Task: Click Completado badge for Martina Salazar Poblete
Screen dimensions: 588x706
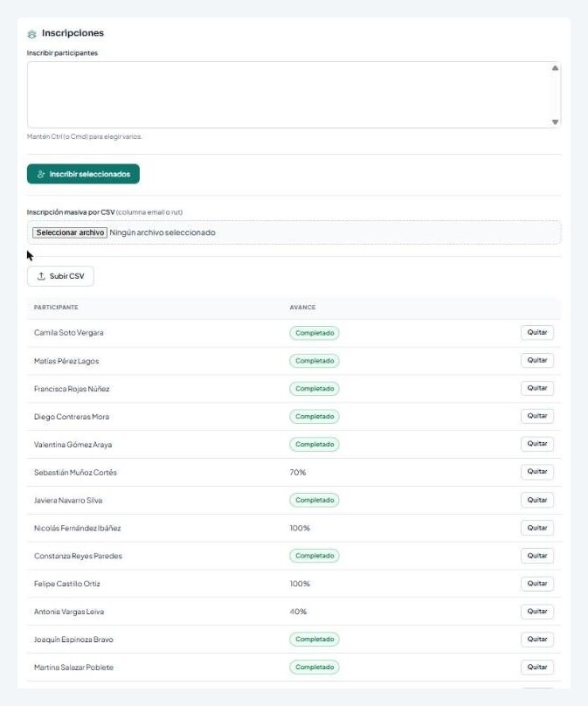Action: 315,668
